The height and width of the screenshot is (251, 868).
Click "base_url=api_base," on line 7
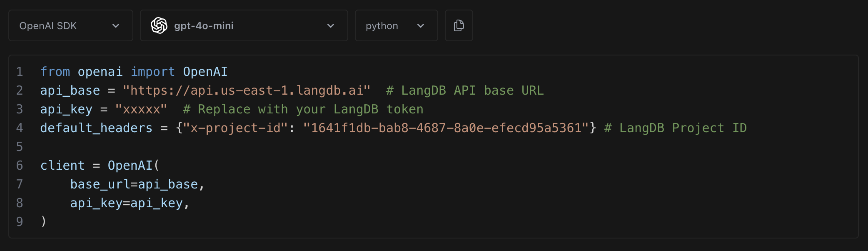[x=137, y=184]
